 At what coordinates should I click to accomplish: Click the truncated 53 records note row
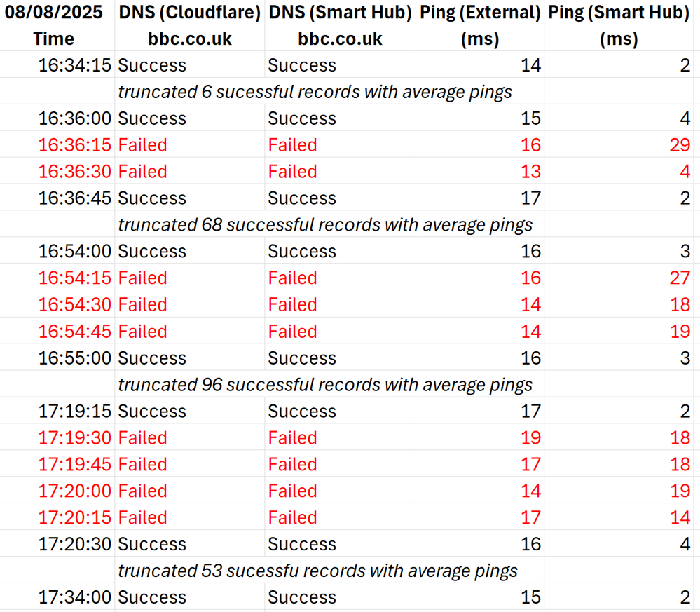(x=317, y=571)
